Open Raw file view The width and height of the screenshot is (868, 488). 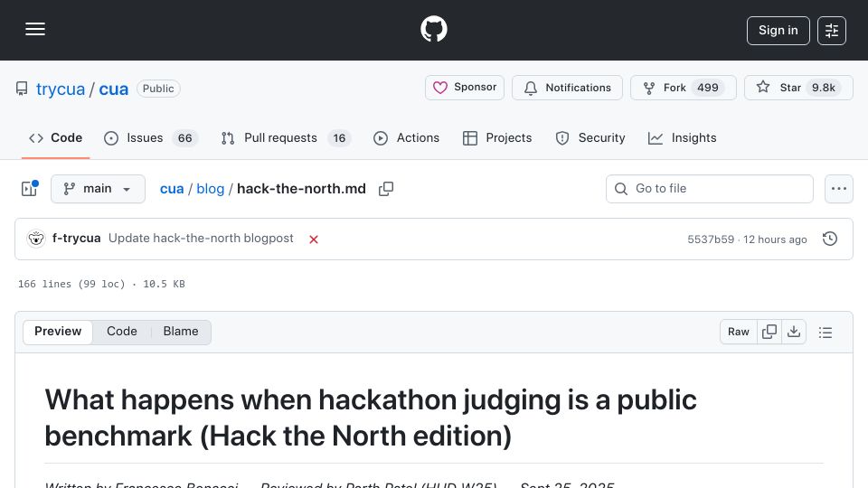739,332
